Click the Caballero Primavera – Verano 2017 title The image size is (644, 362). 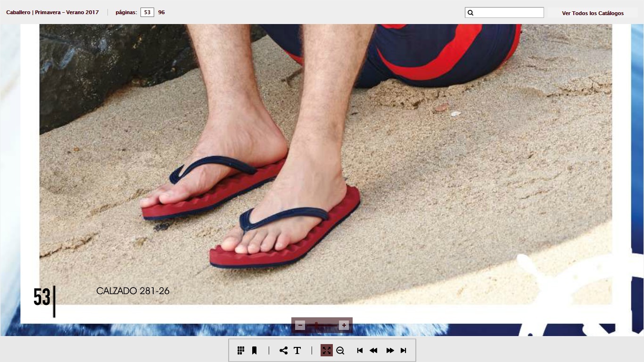[52, 12]
